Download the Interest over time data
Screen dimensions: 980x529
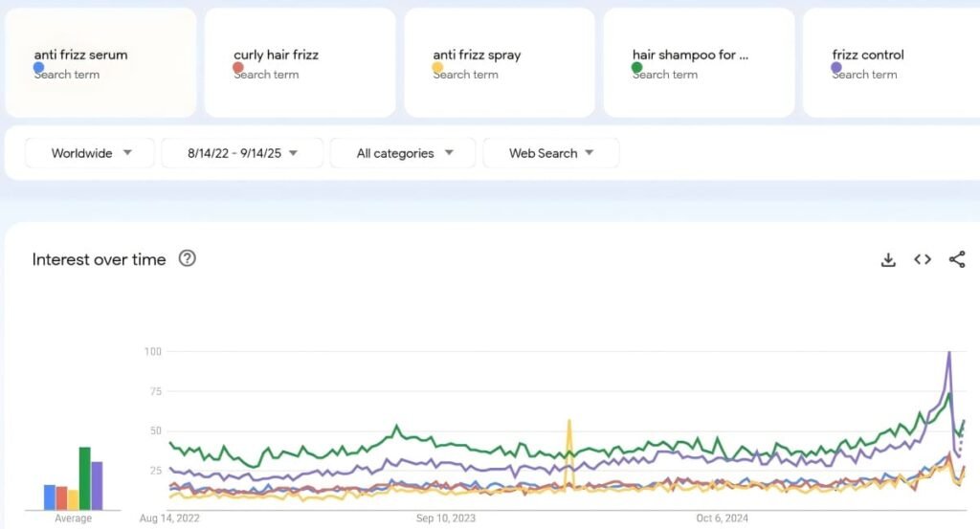(888, 259)
